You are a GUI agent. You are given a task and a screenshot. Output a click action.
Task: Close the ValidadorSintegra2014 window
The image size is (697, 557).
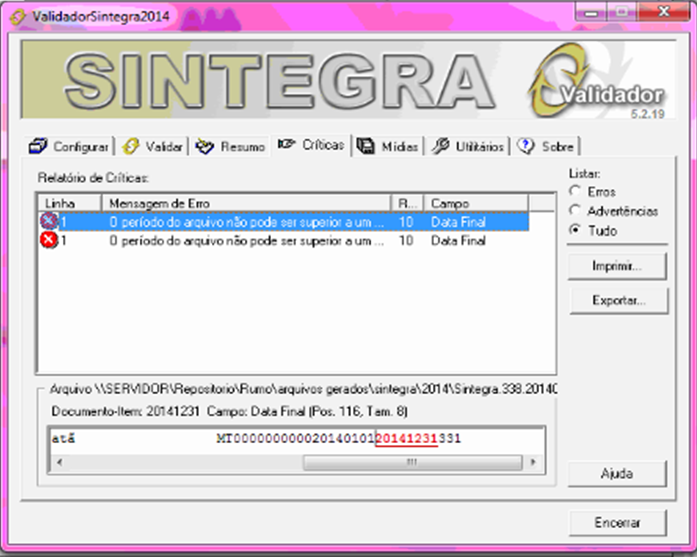click(664, 12)
